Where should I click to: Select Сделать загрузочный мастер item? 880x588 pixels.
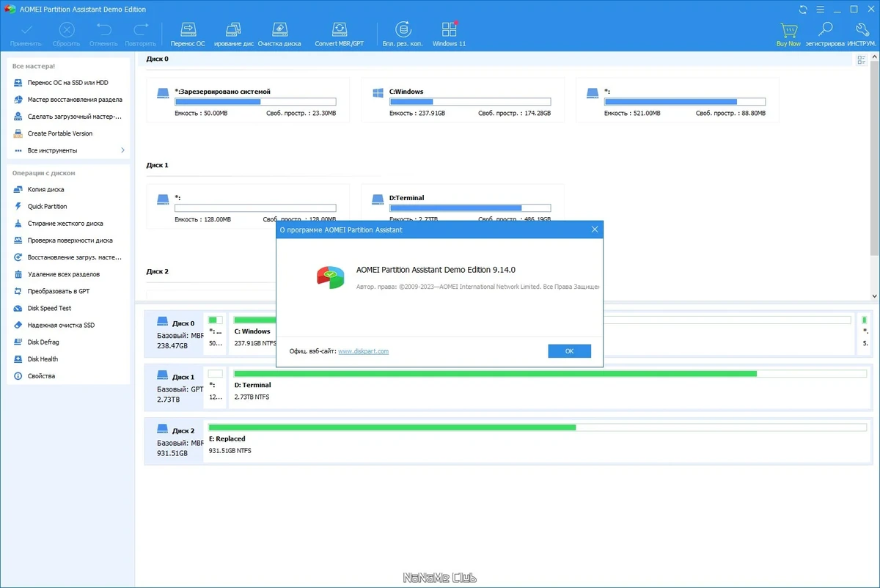68,117
